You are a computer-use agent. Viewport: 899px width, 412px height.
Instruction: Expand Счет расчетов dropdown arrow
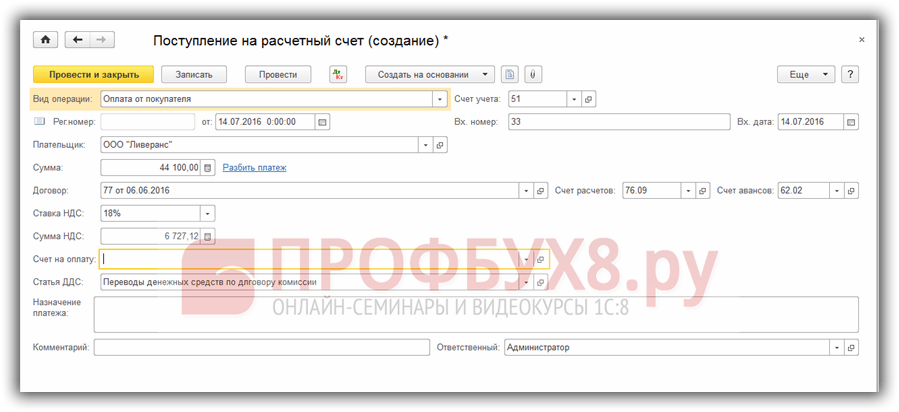tap(689, 191)
